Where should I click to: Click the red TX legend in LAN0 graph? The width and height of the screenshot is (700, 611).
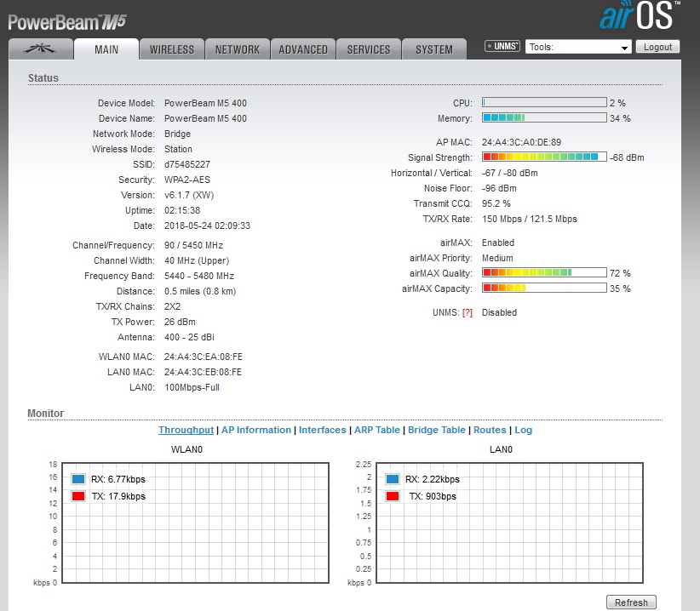pos(393,496)
